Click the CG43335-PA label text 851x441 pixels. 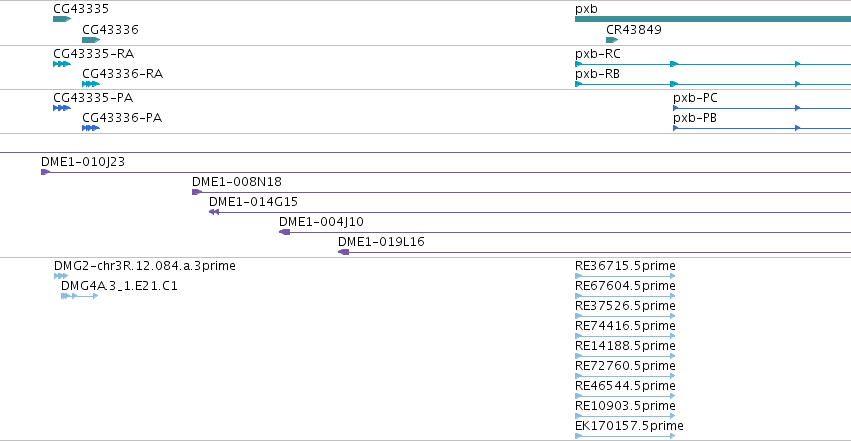[93, 98]
